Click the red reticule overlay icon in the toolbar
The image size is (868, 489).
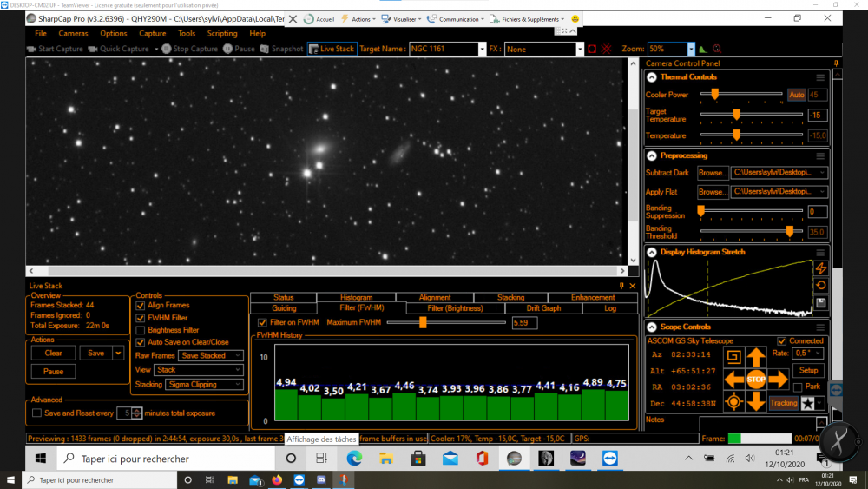pyautogui.click(x=606, y=49)
